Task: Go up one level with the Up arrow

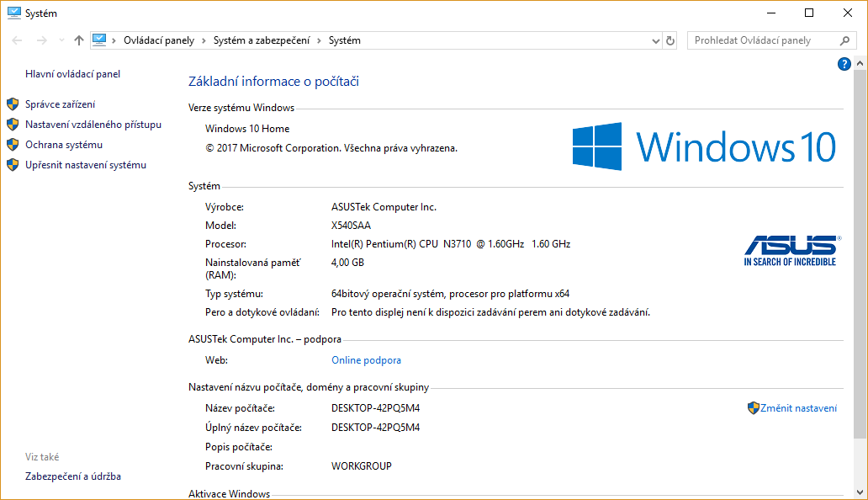Action: tap(78, 40)
